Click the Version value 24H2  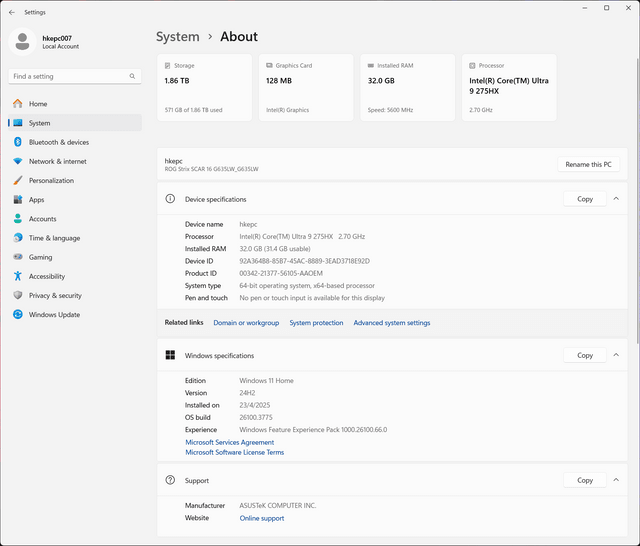(247, 393)
